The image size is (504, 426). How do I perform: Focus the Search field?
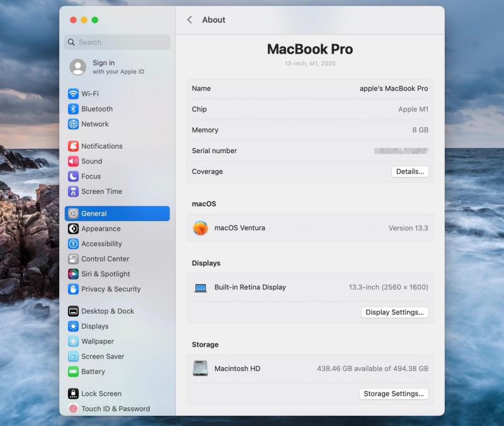pos(117,42)
